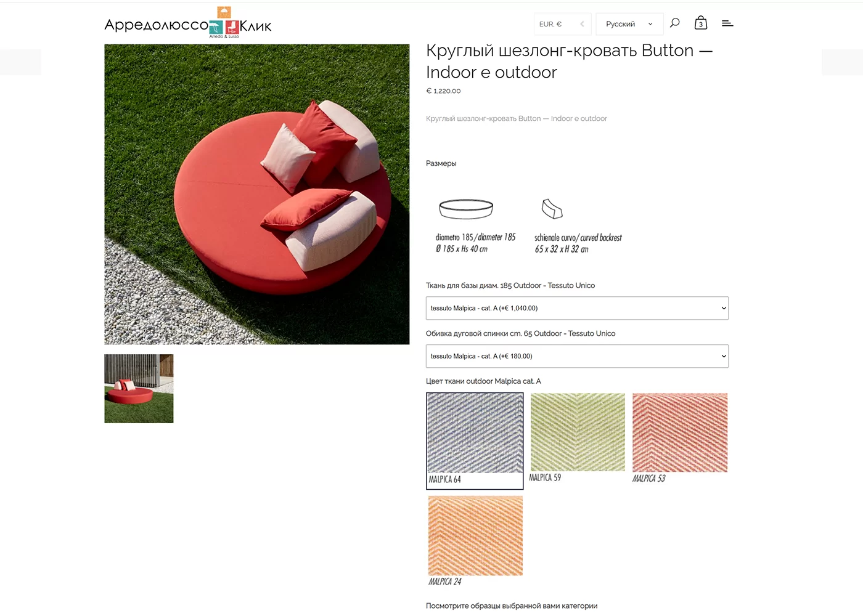Image resolution: width=863 pixels, height=616 pixels.
Task: Select the Malpica 24 orange fabric swatch
Action: click(x=475, y=541)
